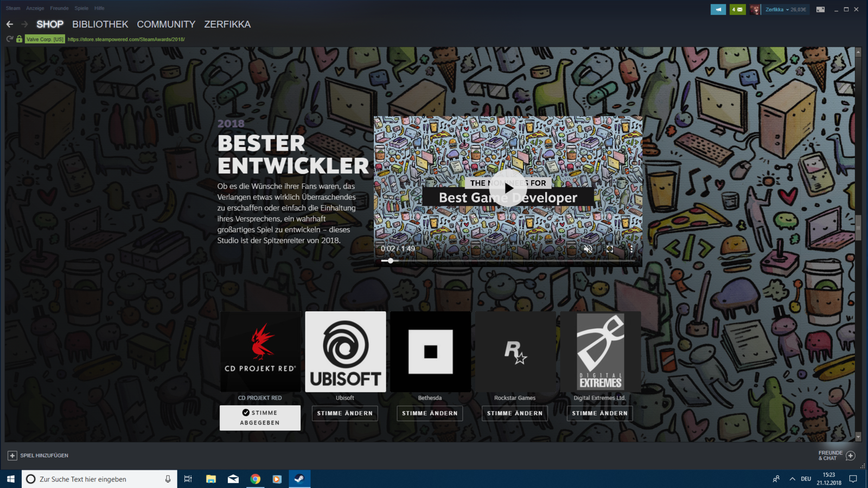Show hidden system tray icons

(792, 479)
